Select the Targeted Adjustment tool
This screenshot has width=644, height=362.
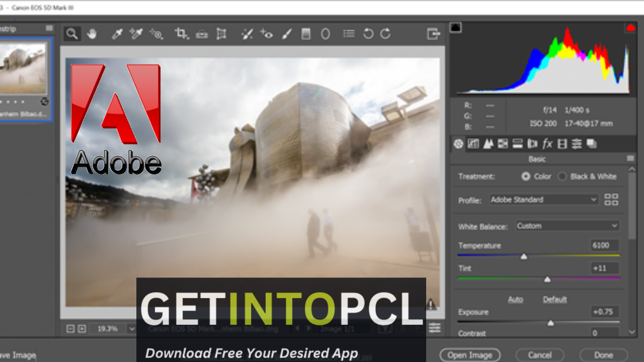point(156,34)
